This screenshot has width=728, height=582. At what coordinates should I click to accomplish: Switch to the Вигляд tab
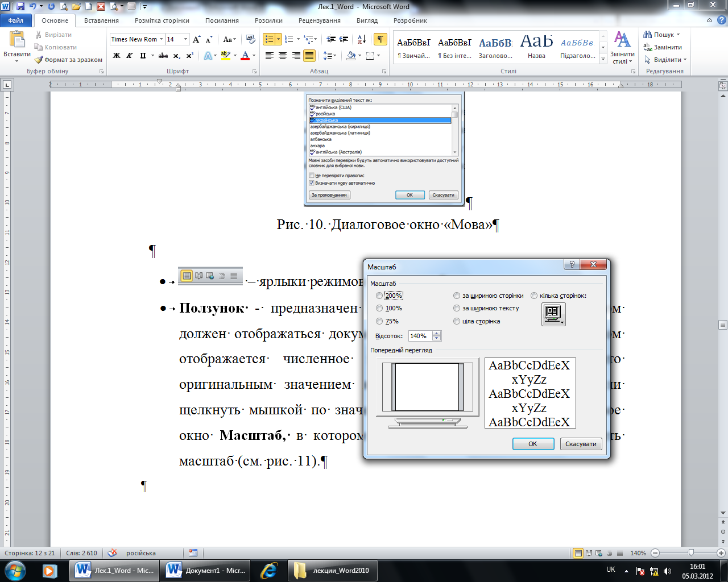click(x=367, y=20)
